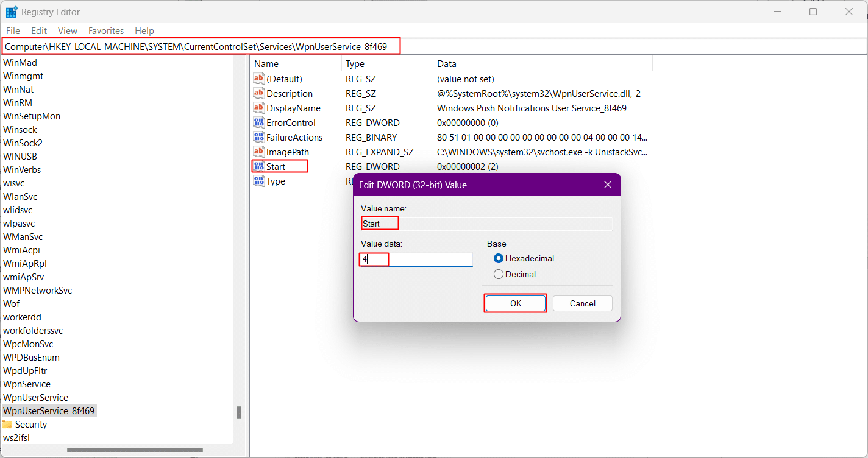Select the WmiApRpl key in tree
This screenshot has height=458, width=868.
[x=25, y=263]
